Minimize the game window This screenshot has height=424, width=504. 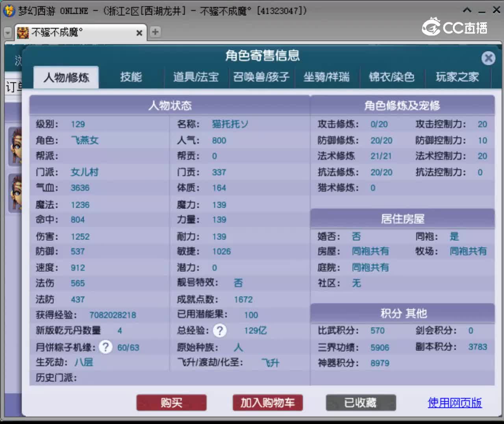(x=482, y=12)
